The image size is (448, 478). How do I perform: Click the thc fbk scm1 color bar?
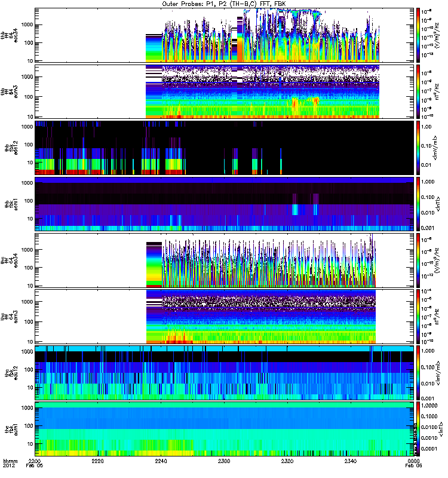click(x=418, y=428)
